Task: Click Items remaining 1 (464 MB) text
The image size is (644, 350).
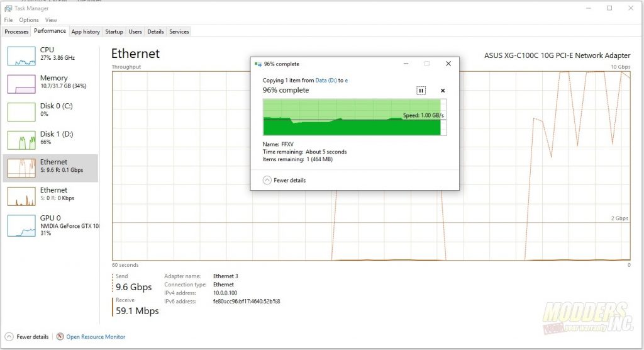Action: [297, 159]
